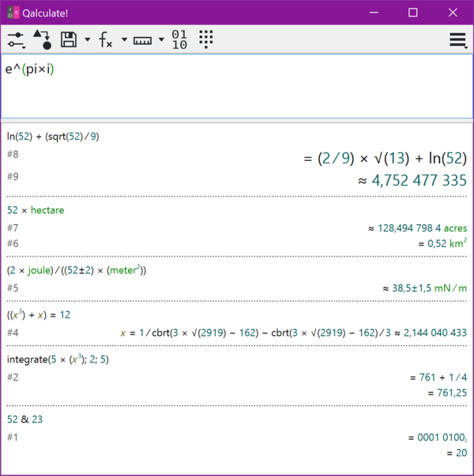Click the convert units arrows icon
The height and width of the screenshot is (476, 474).
(42, 39)
